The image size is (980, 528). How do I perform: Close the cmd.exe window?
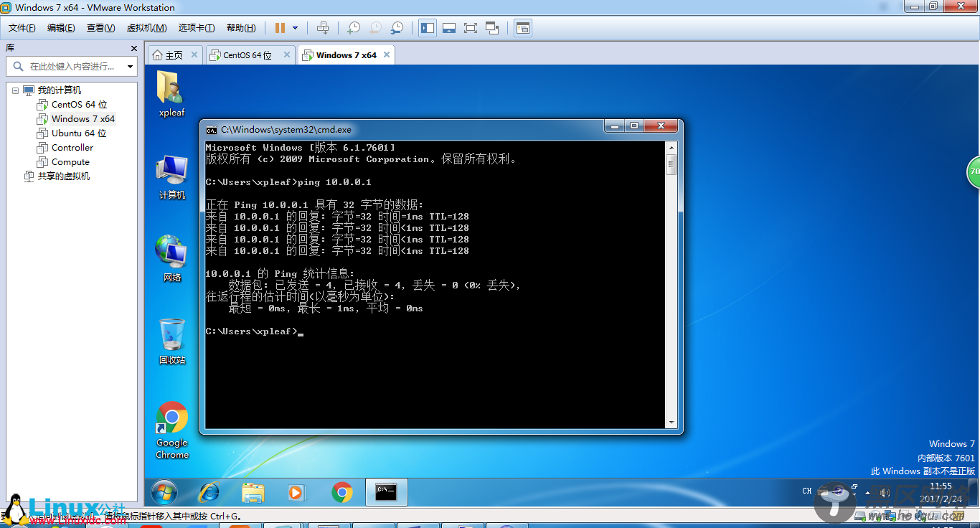661,126
